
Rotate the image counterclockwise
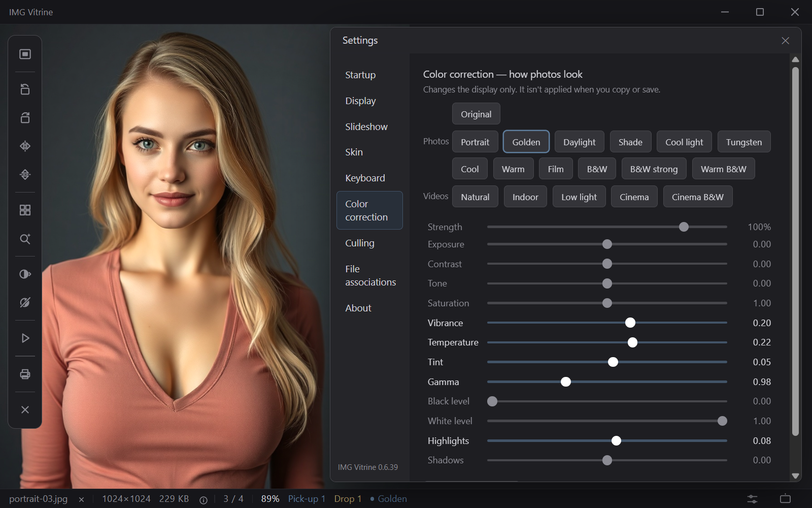(25, 89)
